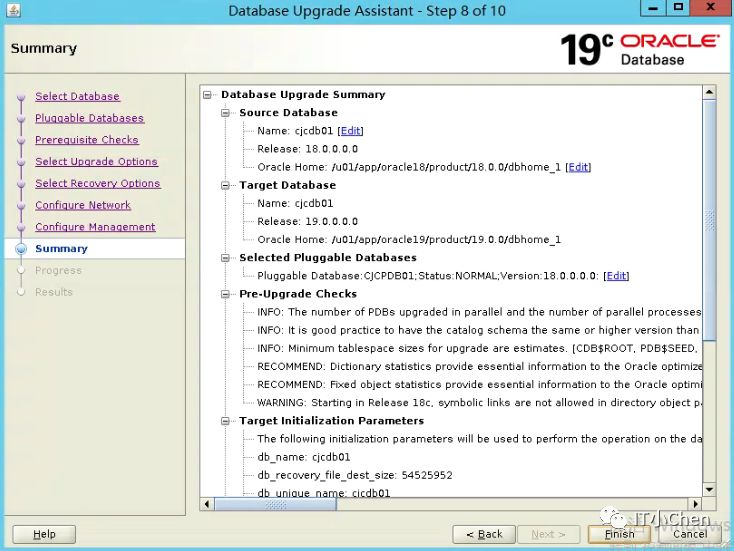Go to the Select Database step

pyautogui.click(x=77, y=96)
